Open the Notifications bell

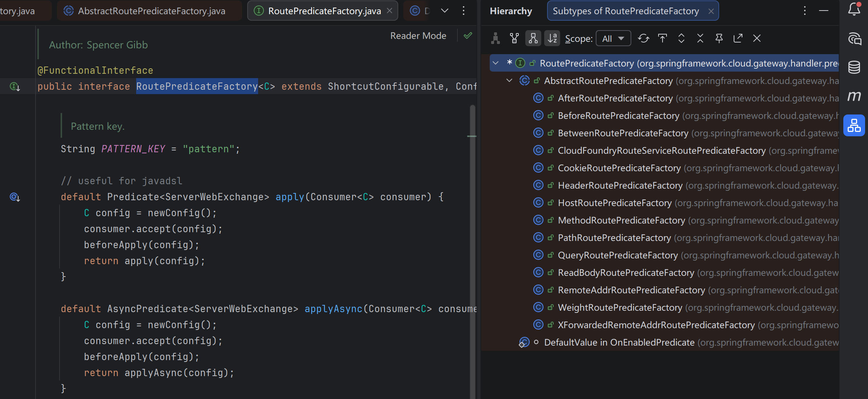(x=854, y=9)
